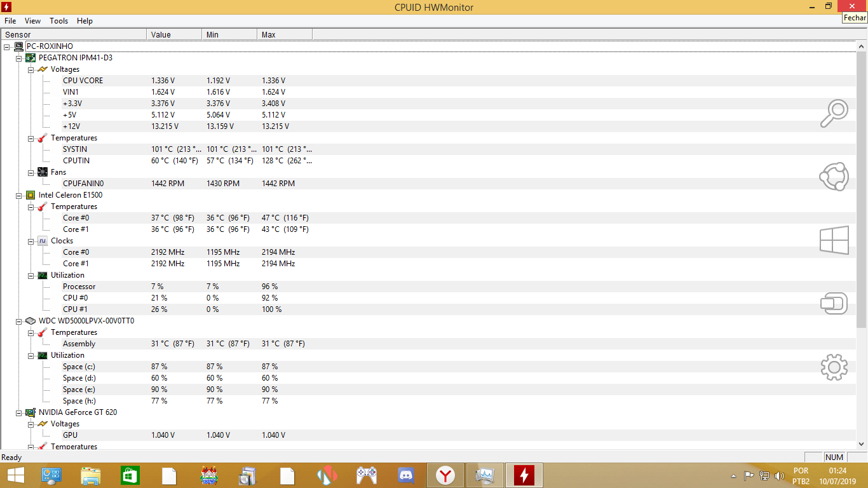Image resolution: width=868 pixels, height=488 pixels.
Task: Click the thermometer icon under PEGATRON Temperatures
Action: 43,138
